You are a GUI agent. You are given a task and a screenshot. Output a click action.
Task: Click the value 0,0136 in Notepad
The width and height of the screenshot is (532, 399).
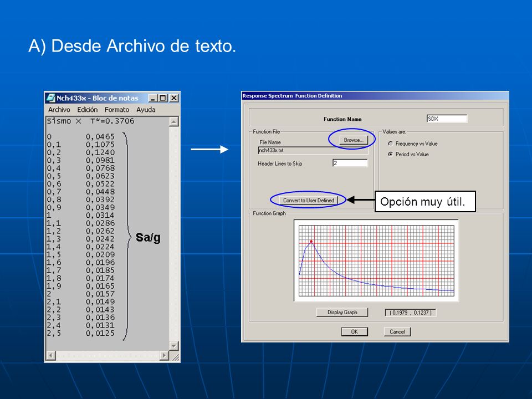100,318
